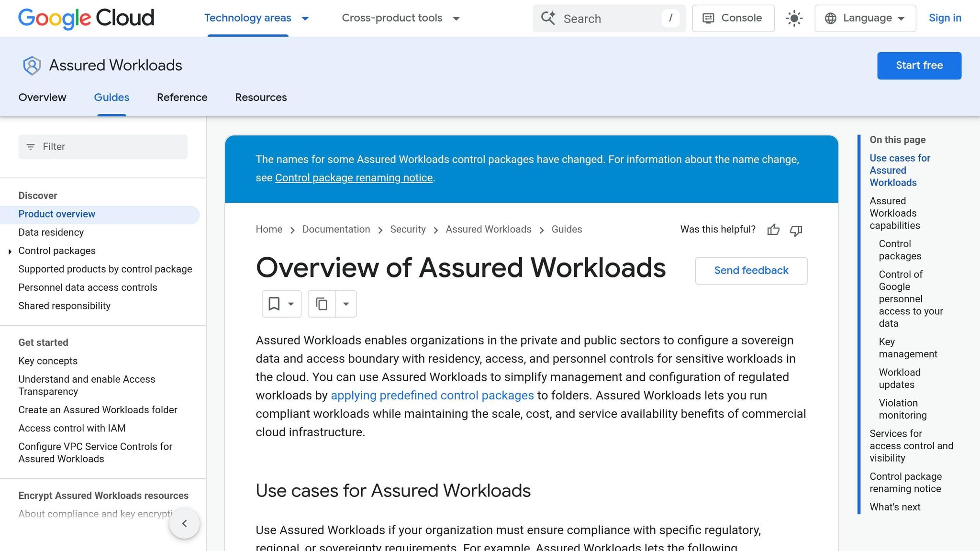
Task: Jump to What's next section
Action: [895, 507]
